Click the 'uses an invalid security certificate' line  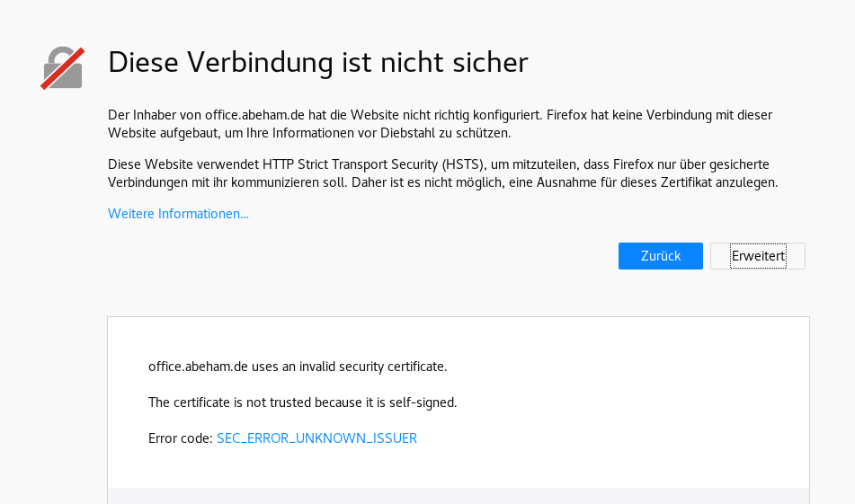coord(298,367)
